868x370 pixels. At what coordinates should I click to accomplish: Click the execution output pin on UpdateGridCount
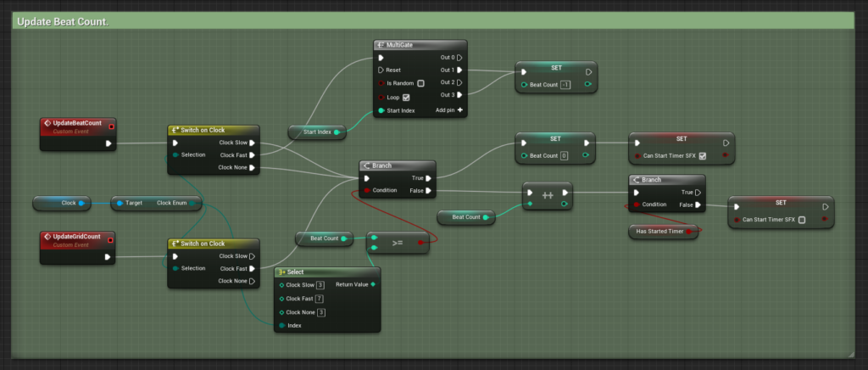[108, 255]
